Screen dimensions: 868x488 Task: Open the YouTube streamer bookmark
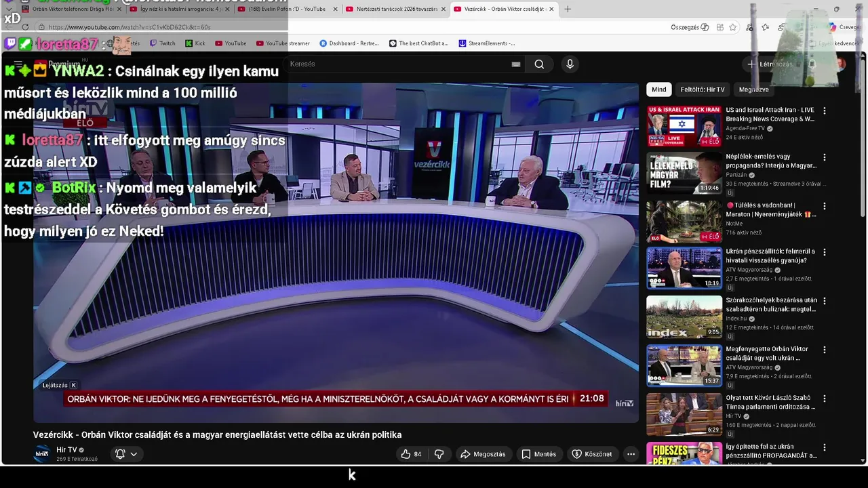click(283, 43)
